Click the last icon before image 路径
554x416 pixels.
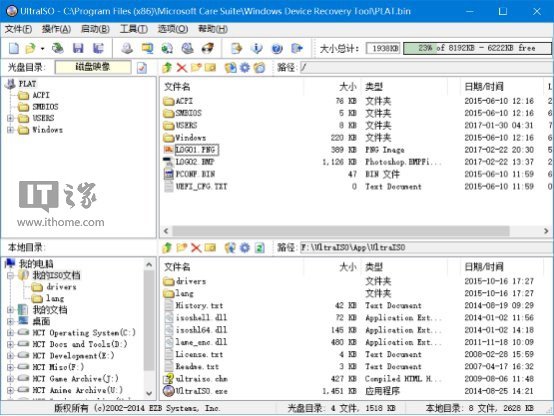point(259,68)
